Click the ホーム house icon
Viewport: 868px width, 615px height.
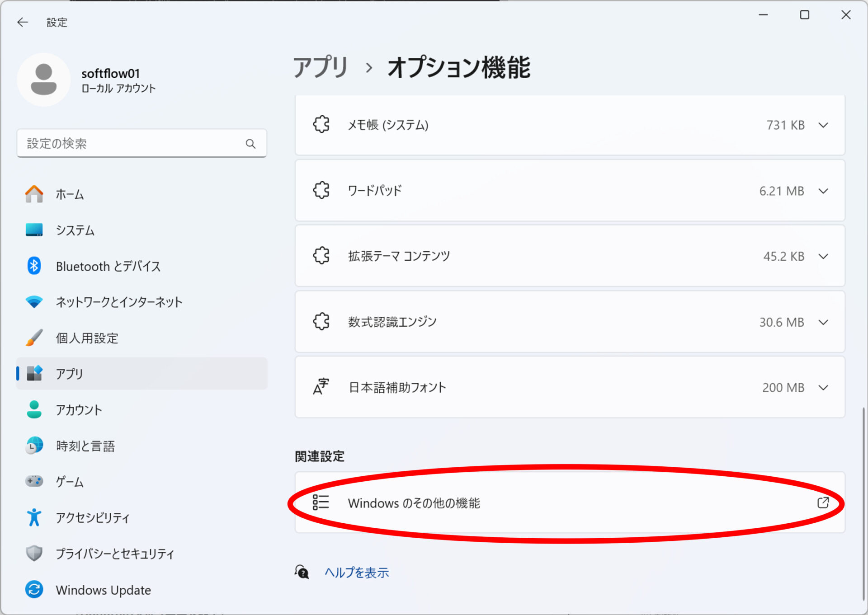pyautogui.click(x=34, y=194)
